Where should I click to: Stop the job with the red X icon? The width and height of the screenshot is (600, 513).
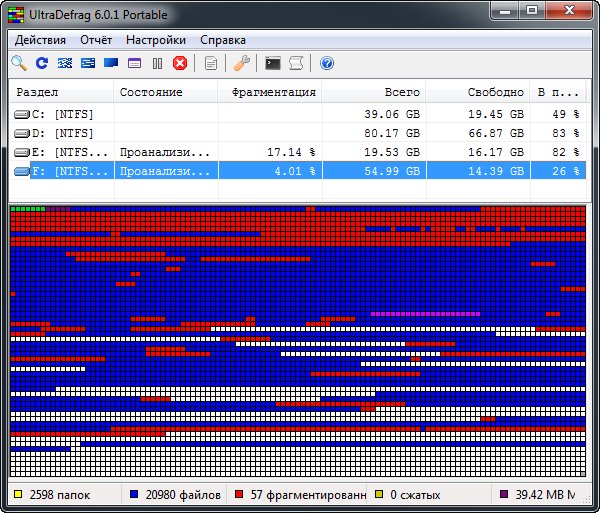[180, 63]
